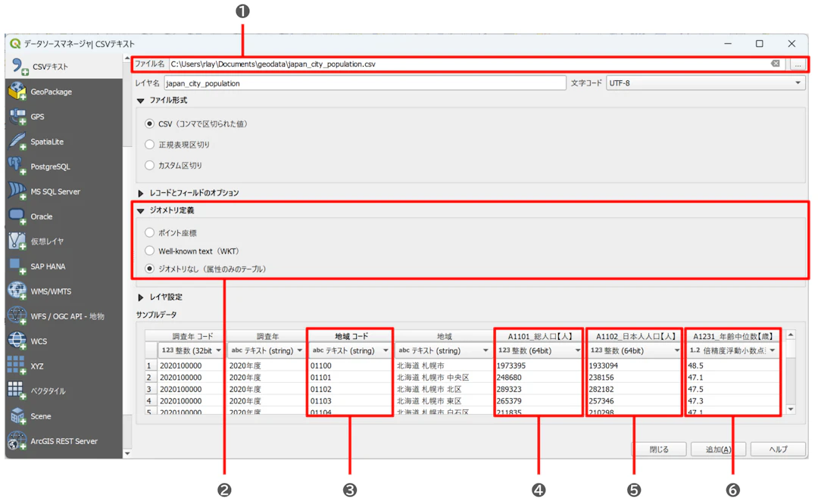Open type dropdown for 調査年 column

point(266,350)
